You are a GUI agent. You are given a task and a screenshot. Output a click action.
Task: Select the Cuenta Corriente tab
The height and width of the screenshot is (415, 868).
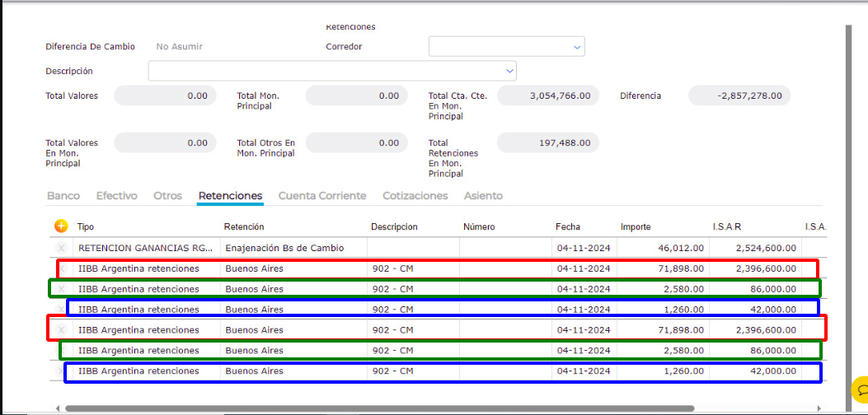tap(322, 196)
